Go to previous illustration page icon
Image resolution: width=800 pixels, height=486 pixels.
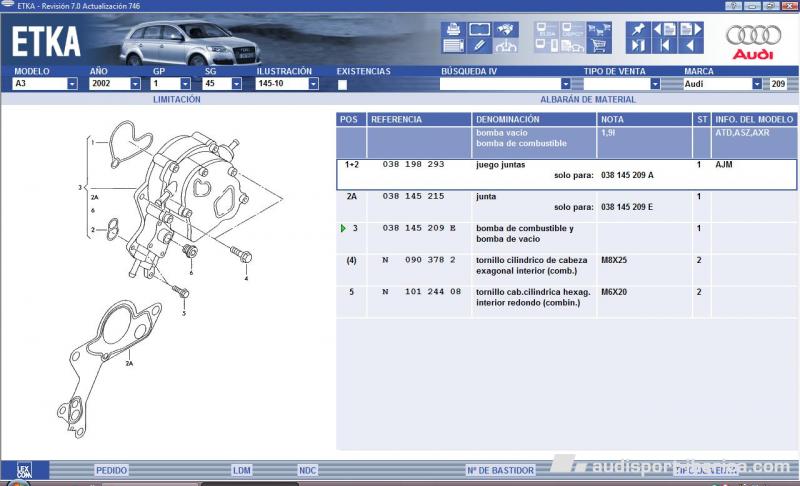664,29
